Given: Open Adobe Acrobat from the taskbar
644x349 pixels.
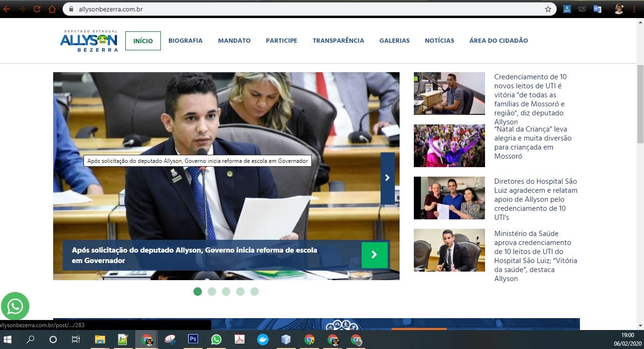Looking at the screenshot, I should [240, 340].
